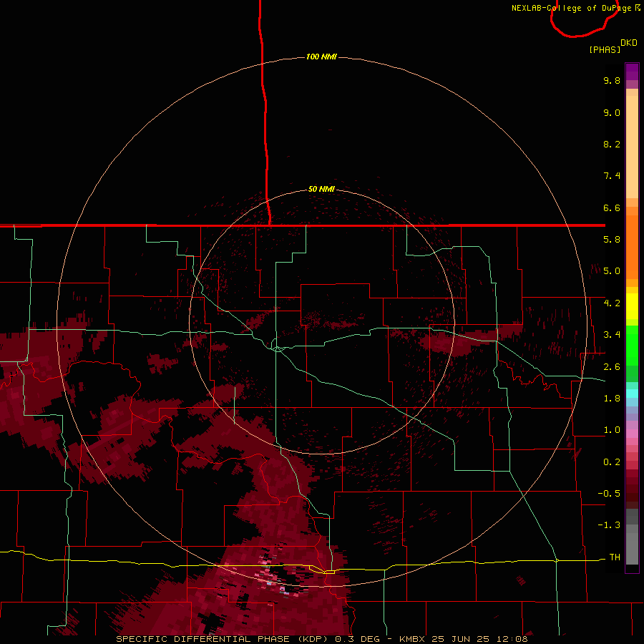This screenshot has width=644, height=644.
Task: Click the TH threshold label
Action: click(x=615, y=557)
